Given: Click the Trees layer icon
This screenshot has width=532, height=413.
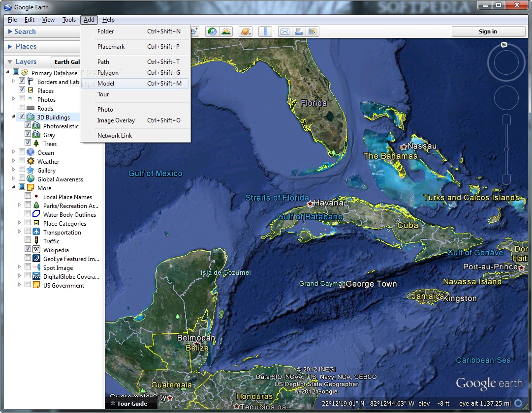Looking at the screenshot, I should [36, 144].
